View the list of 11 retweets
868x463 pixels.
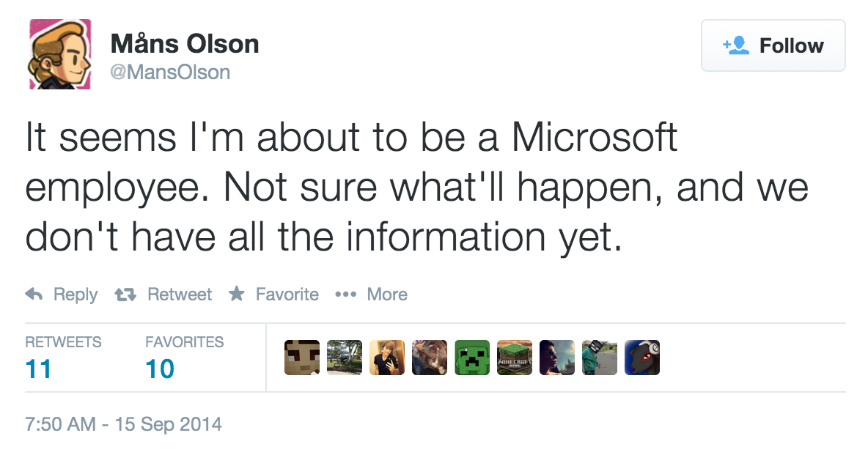[x=38, y=368]
